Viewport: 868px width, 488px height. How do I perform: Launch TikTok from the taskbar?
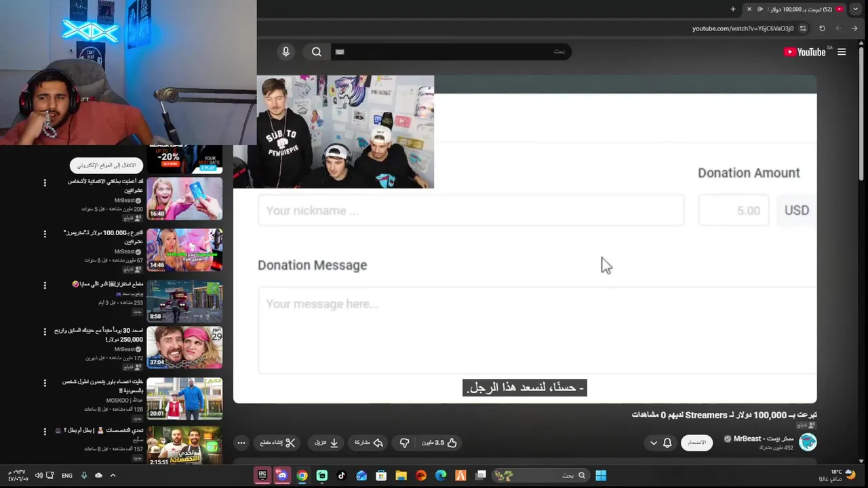click(x=342, y=476)
